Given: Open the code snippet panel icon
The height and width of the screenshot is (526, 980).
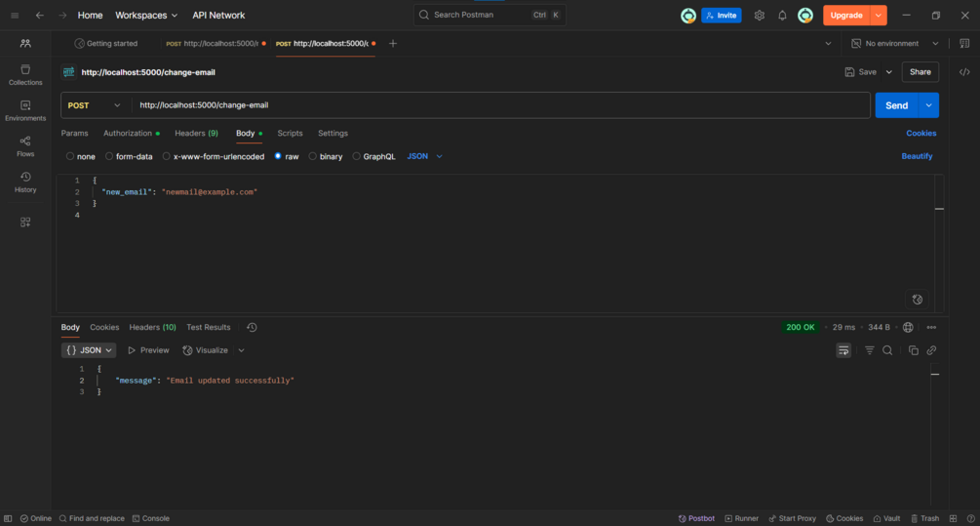Looking at the screenshot, I should tap(964, 72).
